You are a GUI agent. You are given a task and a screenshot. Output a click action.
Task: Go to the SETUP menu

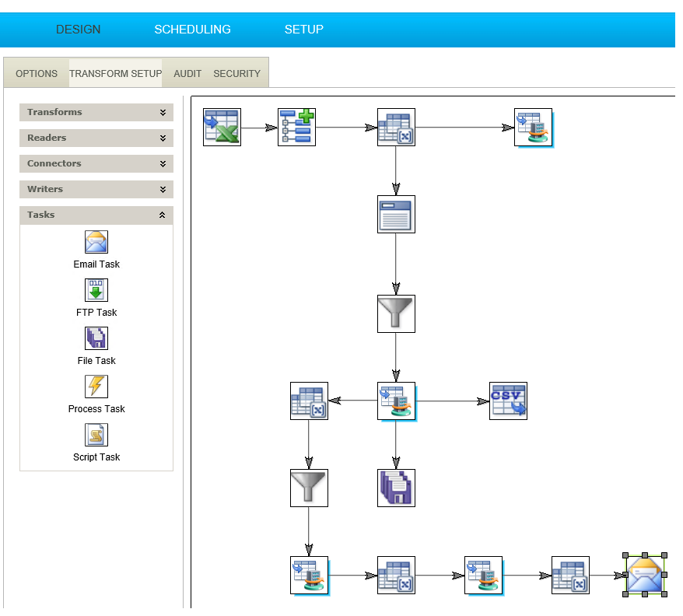click(303, 30)
